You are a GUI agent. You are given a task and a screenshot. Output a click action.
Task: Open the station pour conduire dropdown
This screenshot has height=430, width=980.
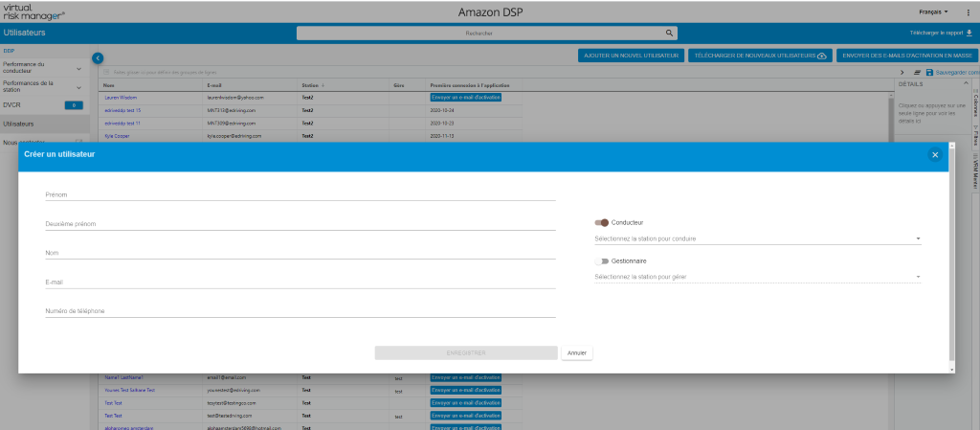[758, 238]
